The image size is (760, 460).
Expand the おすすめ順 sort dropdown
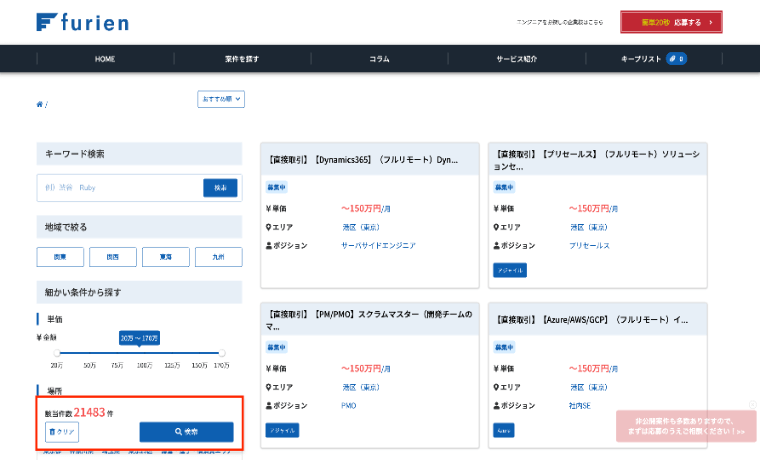tap(221, 99)
